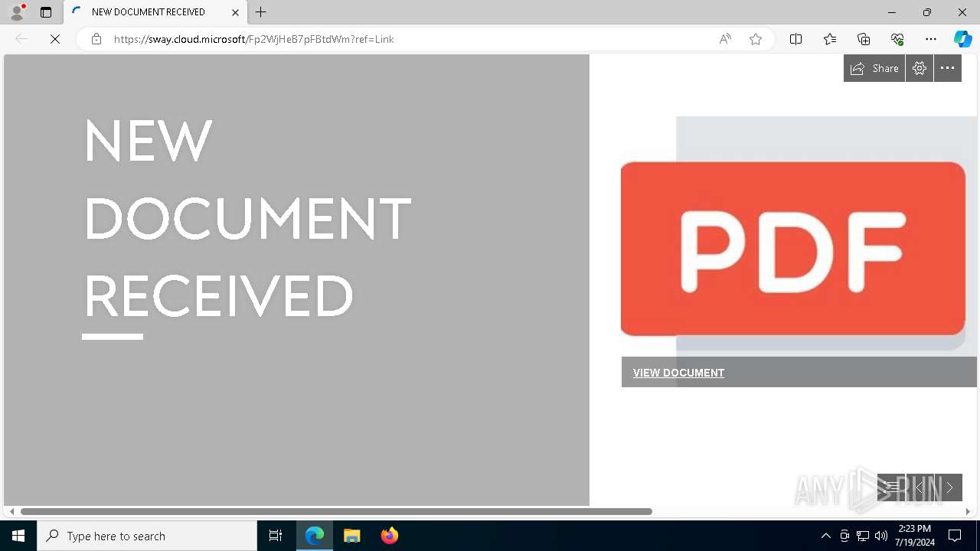Open File Explorer from taskbar
The height and width of the screenshot is (551, 980).
[x=352, y=536]
